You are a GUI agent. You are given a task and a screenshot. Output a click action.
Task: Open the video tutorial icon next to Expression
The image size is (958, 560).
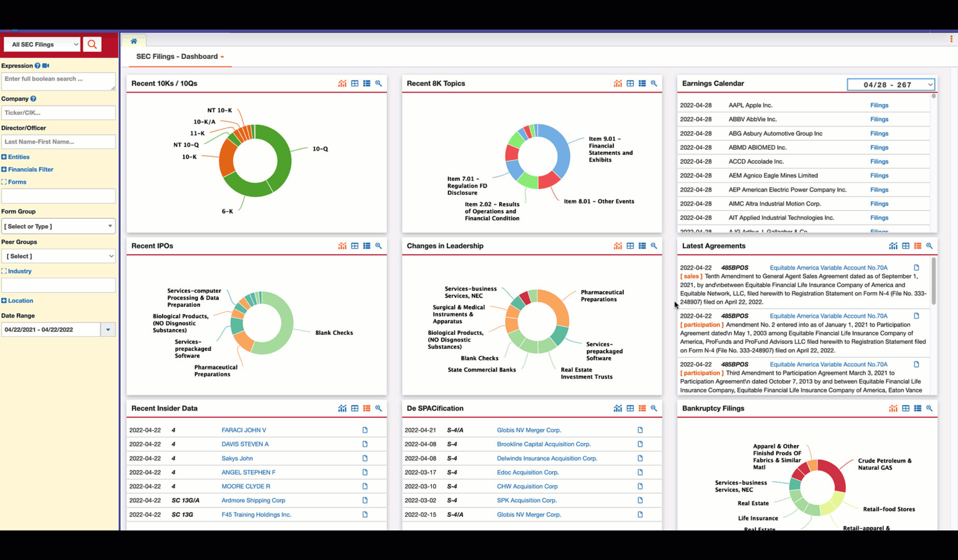(46, 66)
